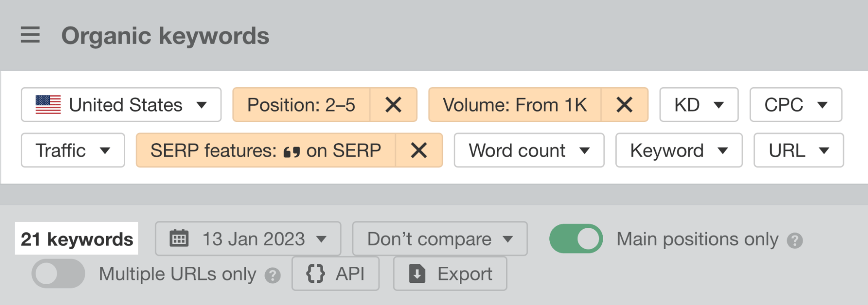Clear the SERP features filter
868x305 pixels.
point(419,151)
